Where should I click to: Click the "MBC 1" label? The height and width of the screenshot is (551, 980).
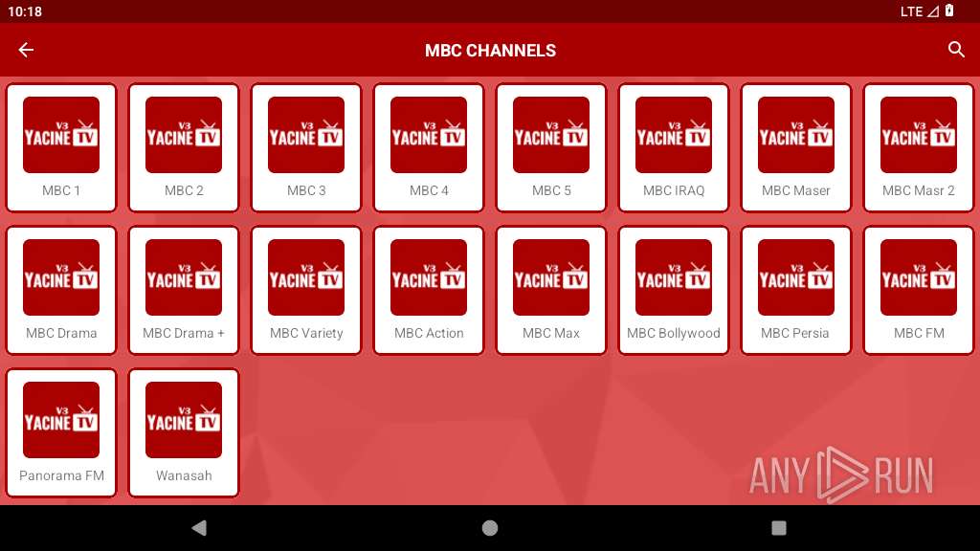(61, 190)
